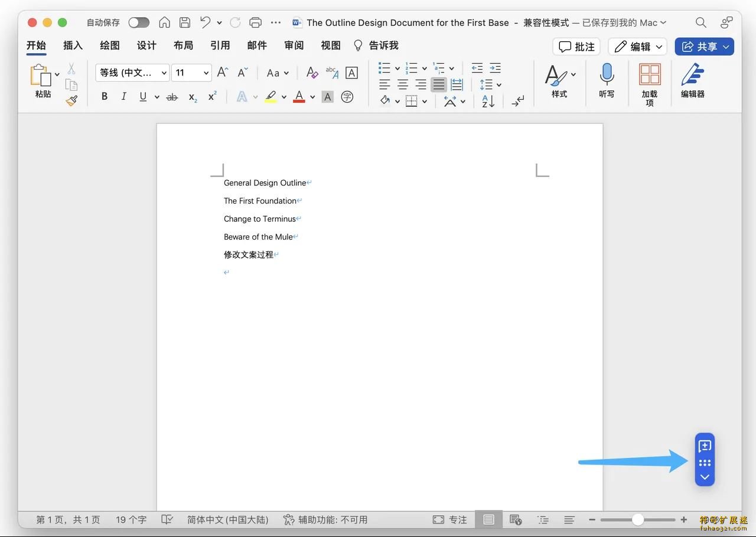Toggle strikethrough formatting
Viewport: 756px width, 537px height.
(x=172, y=97)
